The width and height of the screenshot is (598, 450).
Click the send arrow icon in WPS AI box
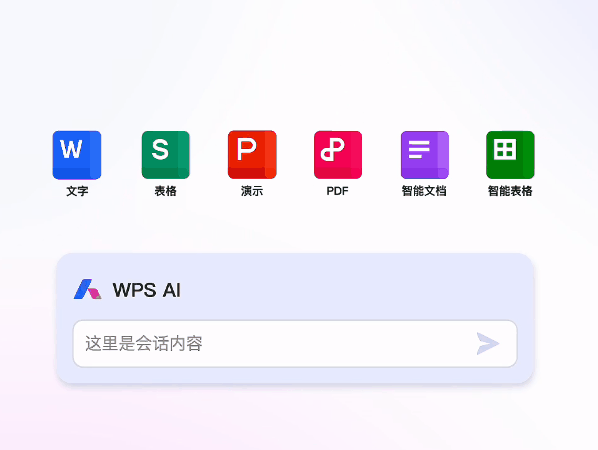point(488,343)
